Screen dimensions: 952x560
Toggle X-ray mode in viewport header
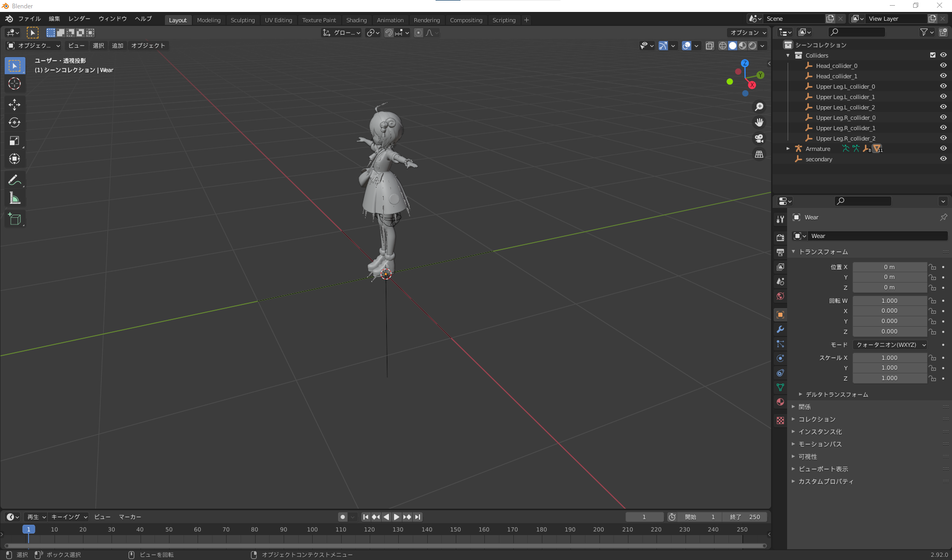tap(710, 46)
